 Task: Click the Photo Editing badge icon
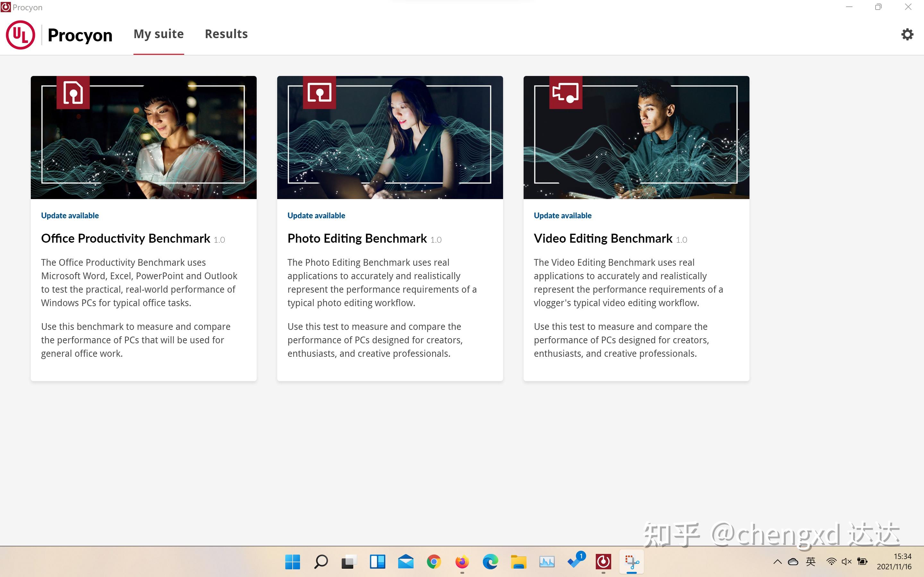[x=319, y=92]
